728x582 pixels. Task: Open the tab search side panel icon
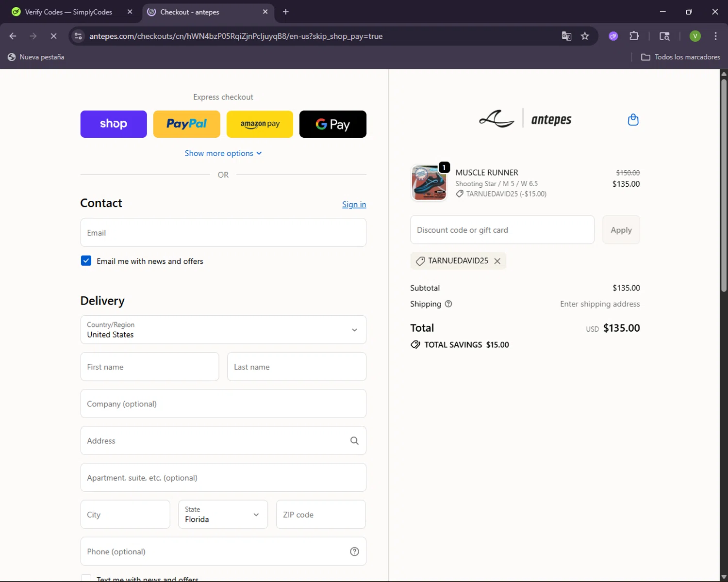click(x=664, y=36)
